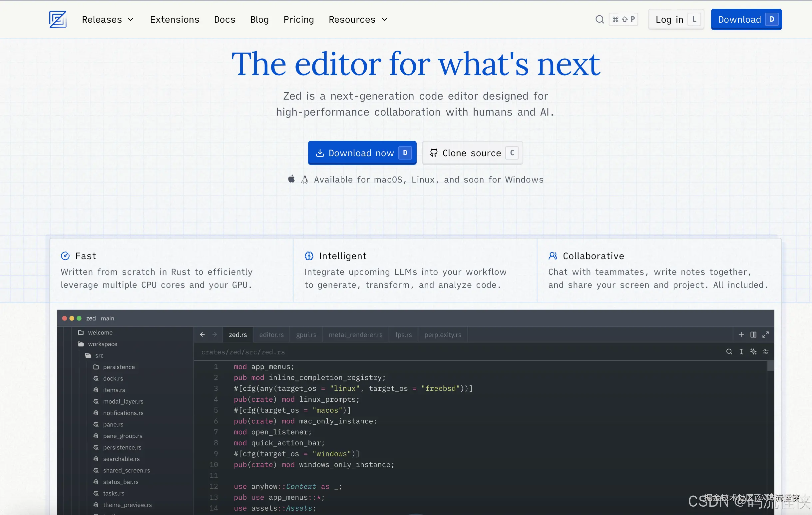Click the sparkle assistant icon in the editor toolbar
Image resolution: width=812 pixels, height=515 pixels.
[x=753, y=352]
